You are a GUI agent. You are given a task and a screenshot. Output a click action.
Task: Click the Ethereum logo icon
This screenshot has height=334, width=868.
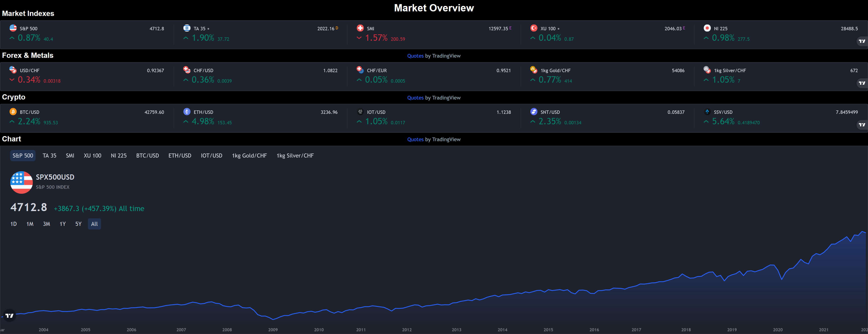[x=187, y=111]
